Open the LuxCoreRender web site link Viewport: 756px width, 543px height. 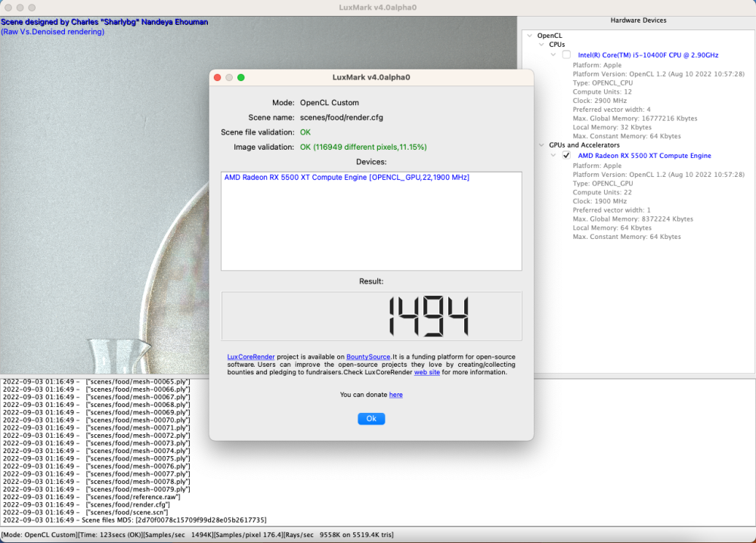pos(426,372)
